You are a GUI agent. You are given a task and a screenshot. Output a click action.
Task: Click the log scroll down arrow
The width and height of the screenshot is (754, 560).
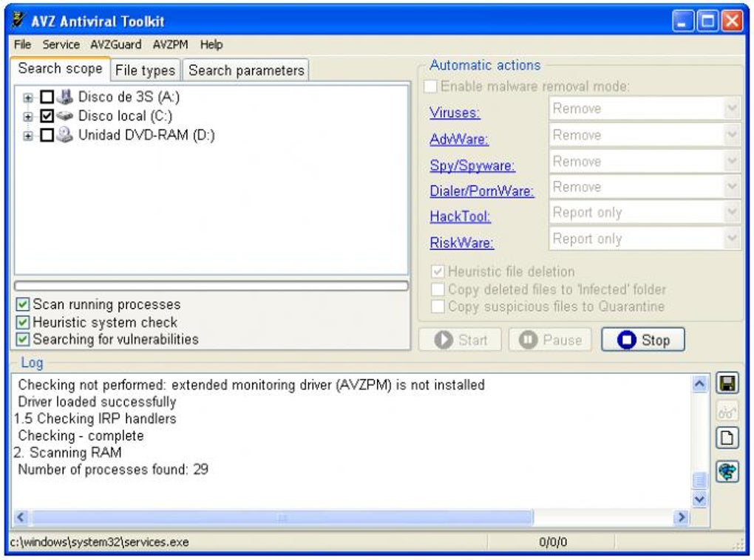[699, 499]
